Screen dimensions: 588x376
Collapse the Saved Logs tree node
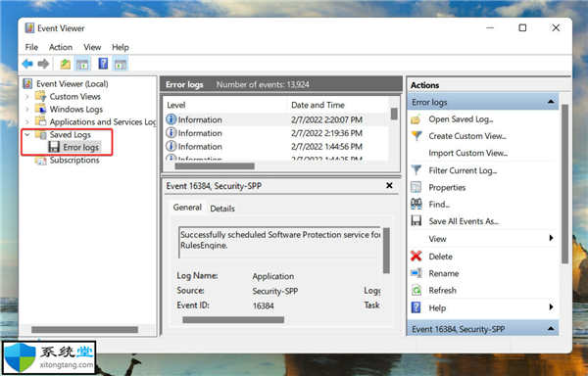(27, 135)
